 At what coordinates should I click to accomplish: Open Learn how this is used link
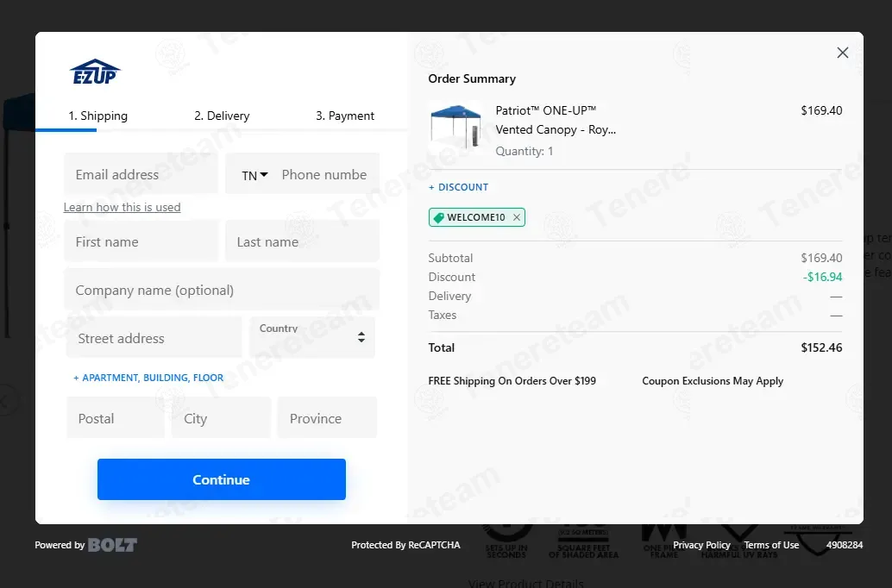click(122, 207)
